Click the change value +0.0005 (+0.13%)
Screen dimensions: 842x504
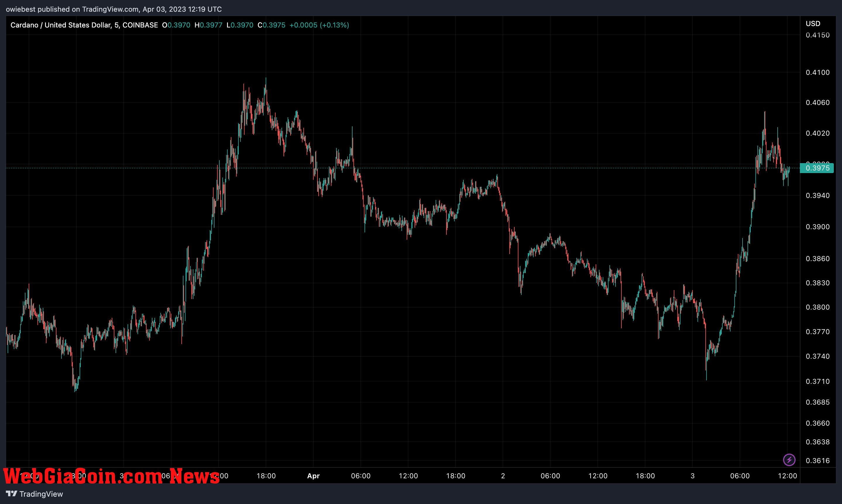pyautogui.click(x=319, y=25)
